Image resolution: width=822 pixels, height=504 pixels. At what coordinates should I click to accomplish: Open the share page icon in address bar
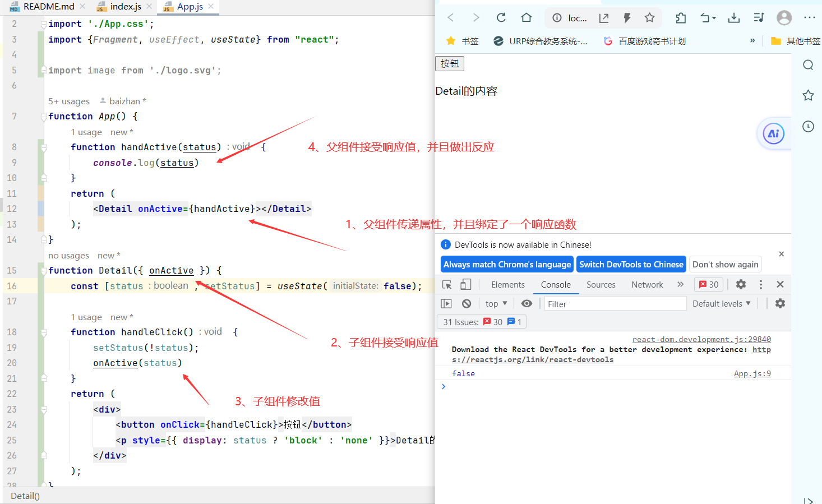[604, 18]
